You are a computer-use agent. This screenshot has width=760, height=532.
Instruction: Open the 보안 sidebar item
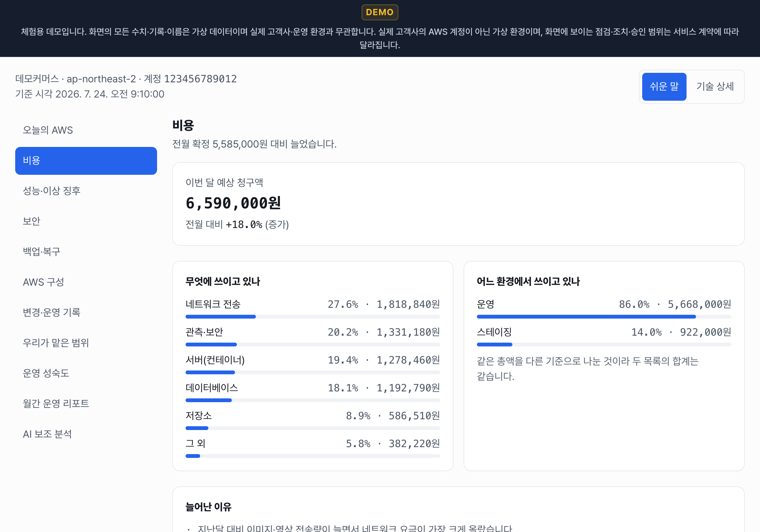click(86, 221)
